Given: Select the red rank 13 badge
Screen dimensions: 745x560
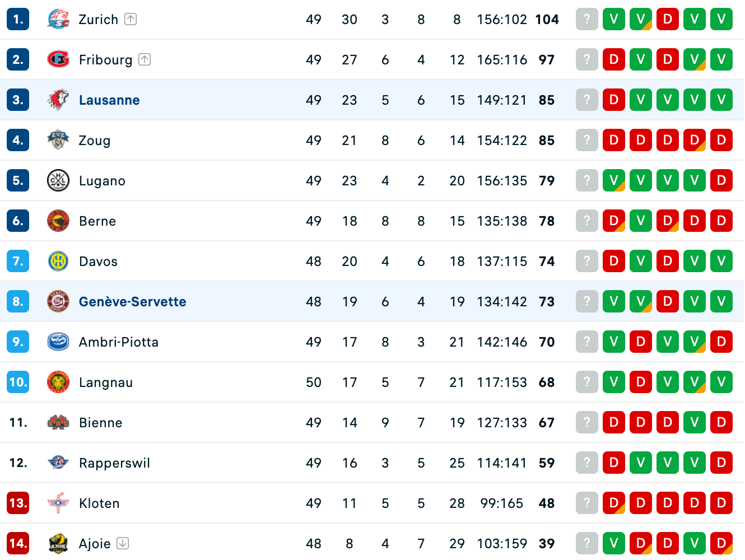Looking at the screenshot, I should [x=18, y=503].
